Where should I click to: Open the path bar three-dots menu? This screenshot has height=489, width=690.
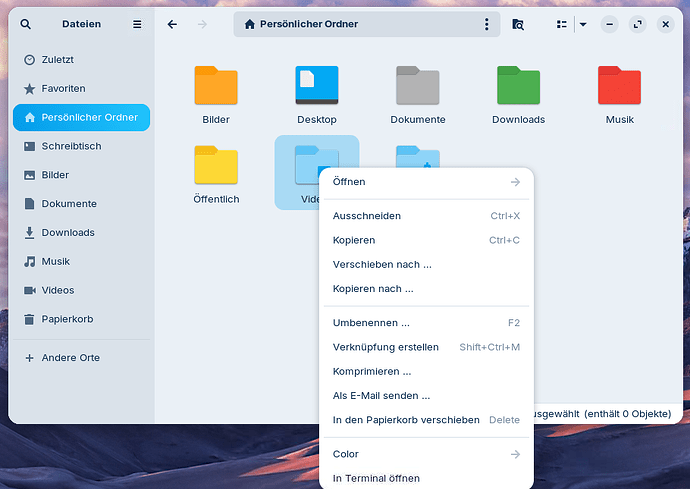[x=486, y=24]
